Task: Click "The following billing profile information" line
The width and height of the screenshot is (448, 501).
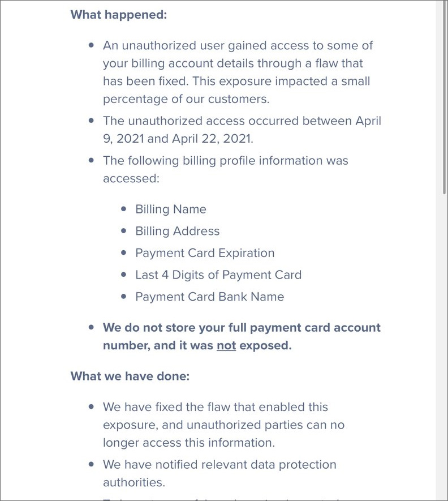Action: [x=226, y=160]
